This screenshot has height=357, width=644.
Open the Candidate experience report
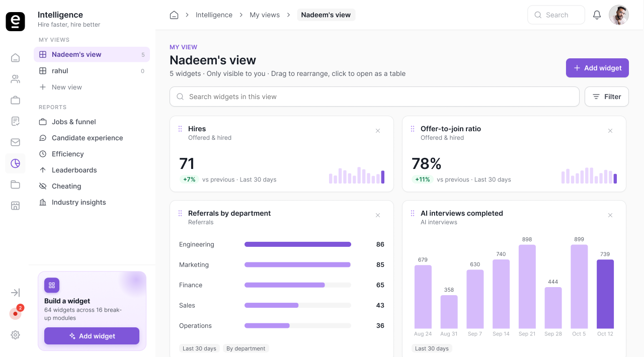pos(92,138)
